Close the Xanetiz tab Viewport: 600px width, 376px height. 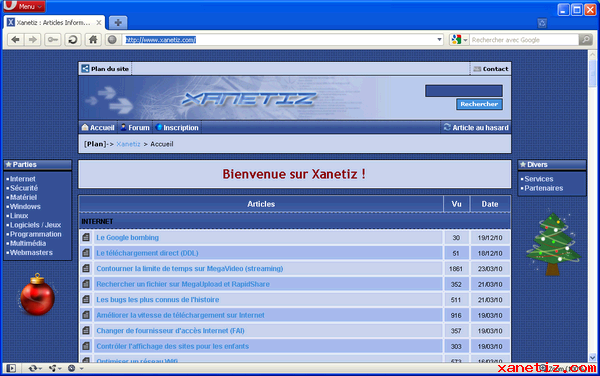pos(99,23)
